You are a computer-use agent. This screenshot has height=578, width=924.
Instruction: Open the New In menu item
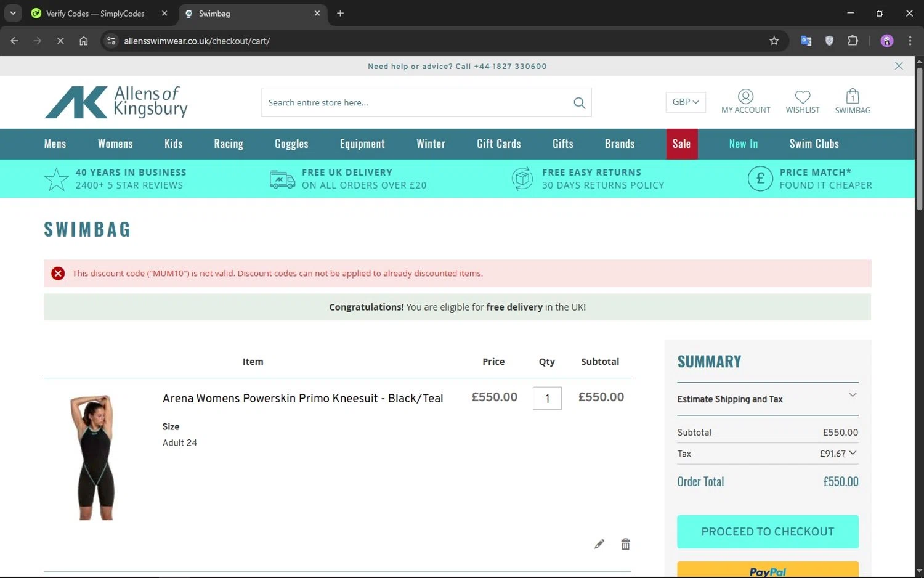(743, 144)
